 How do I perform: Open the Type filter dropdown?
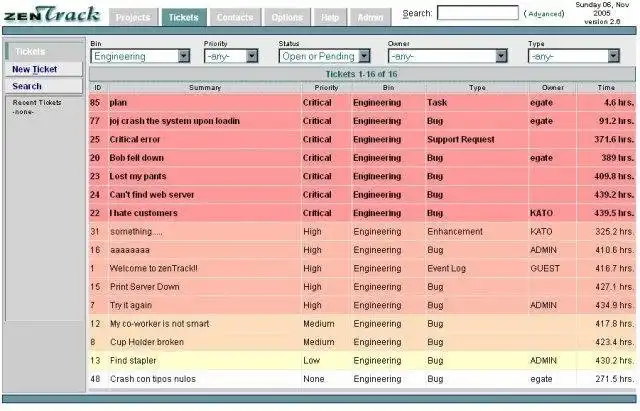pos(574,56)
